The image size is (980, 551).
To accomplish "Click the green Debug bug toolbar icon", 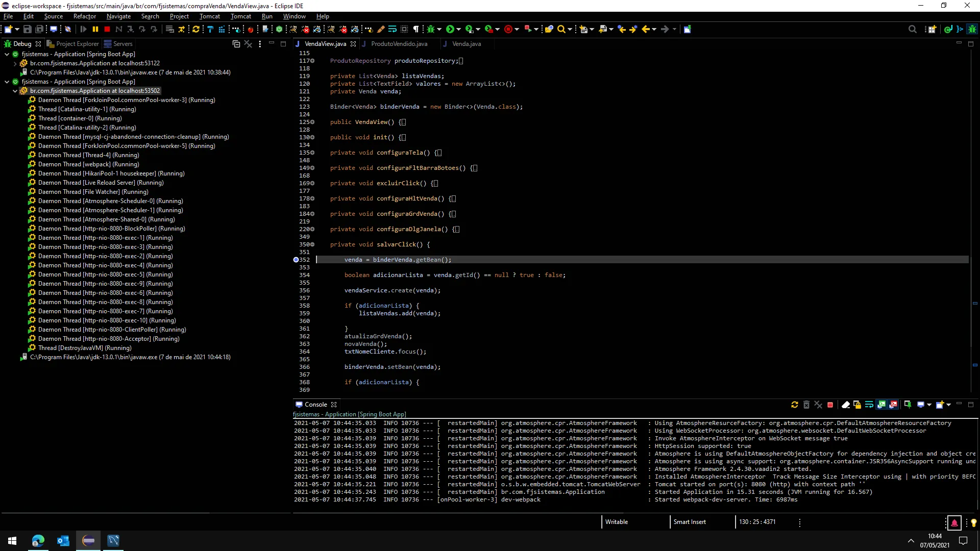I will (431, 30).
